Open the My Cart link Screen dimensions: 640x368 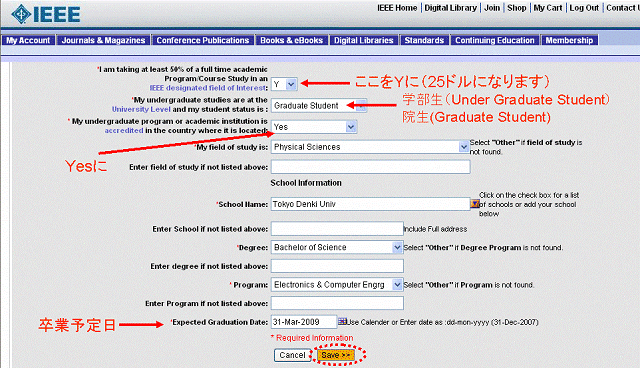(548, 8)
